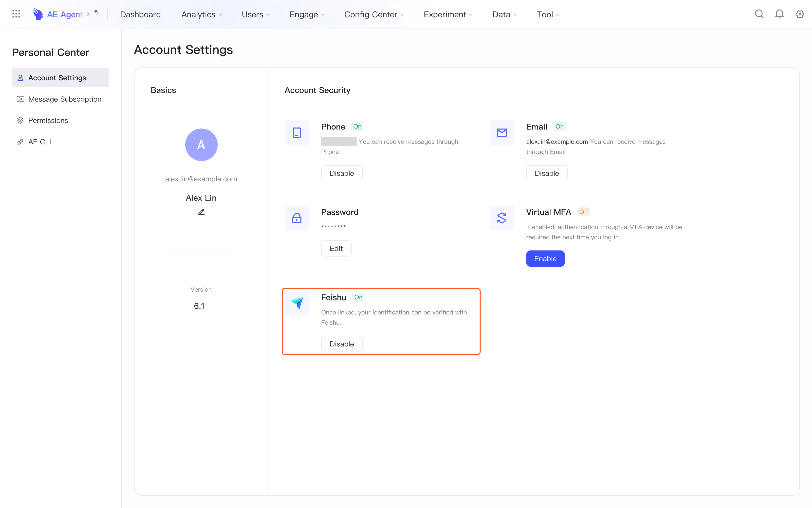
Task: Go to the Dashboard tab
Action: 140,14
